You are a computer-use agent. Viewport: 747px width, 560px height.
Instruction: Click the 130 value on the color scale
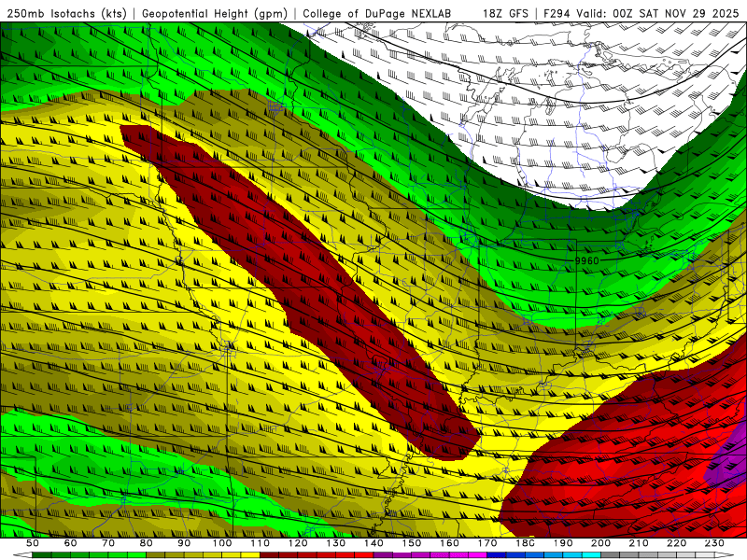336,543
